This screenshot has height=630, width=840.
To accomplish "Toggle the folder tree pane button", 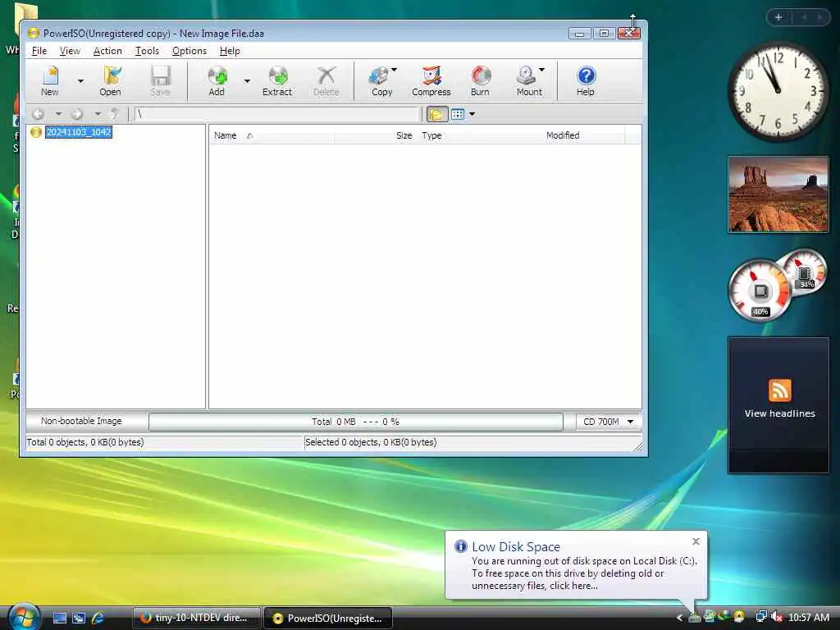I will click(436, 114).
